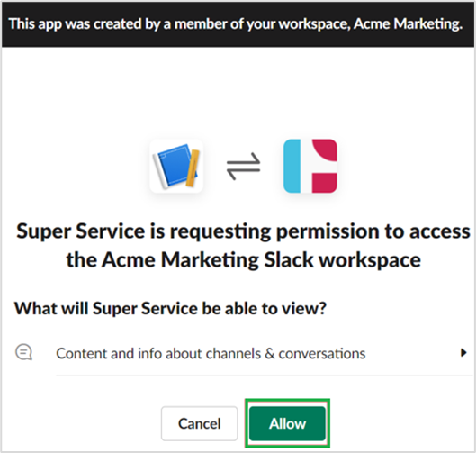Click the workspace creator notice banner
This screenshot has width=476, height=453.
(x=238, y=24)
